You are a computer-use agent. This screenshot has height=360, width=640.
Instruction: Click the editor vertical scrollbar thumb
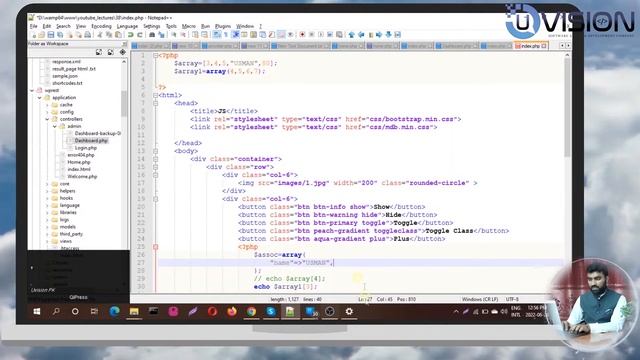click(x=567, y=108)
